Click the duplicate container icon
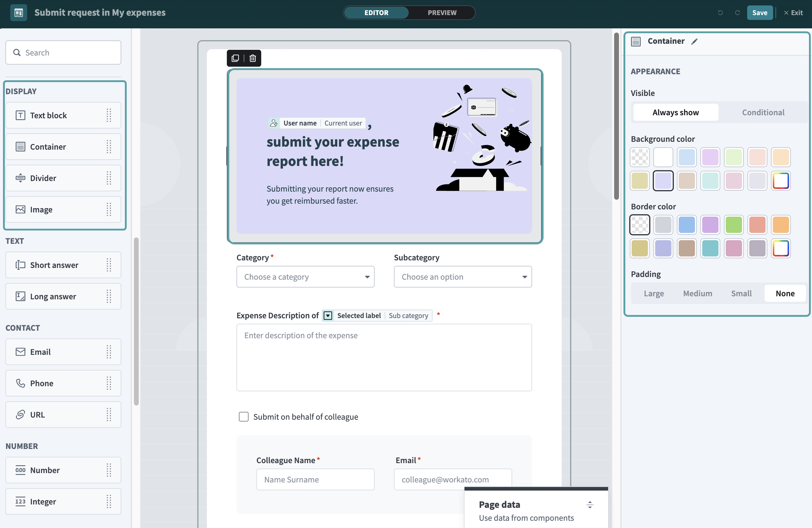This screenshot has width=812, height=528. pos(235,58)
